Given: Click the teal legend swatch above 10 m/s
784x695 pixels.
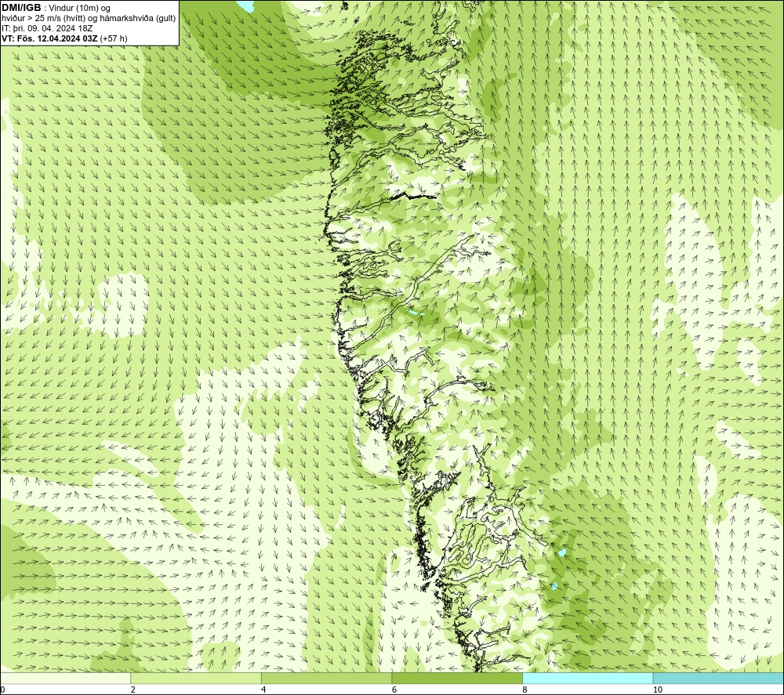Looking at the screenshot, I should (718, 679).
